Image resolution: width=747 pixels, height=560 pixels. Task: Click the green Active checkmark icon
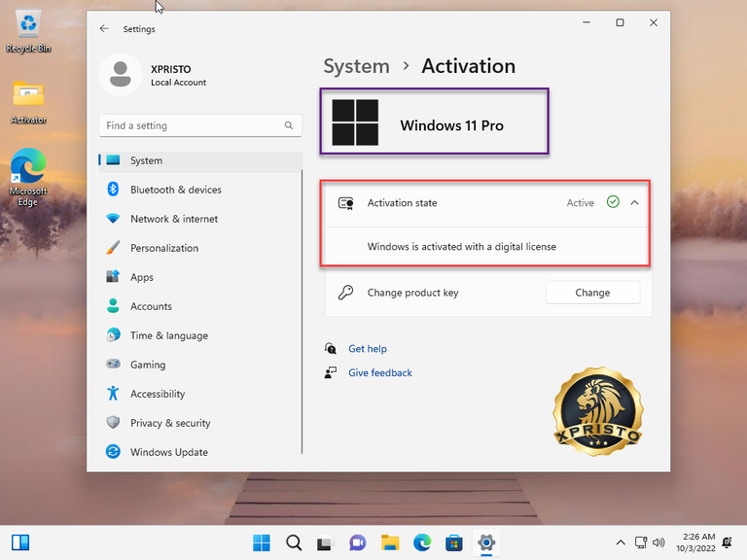point(613,202)
